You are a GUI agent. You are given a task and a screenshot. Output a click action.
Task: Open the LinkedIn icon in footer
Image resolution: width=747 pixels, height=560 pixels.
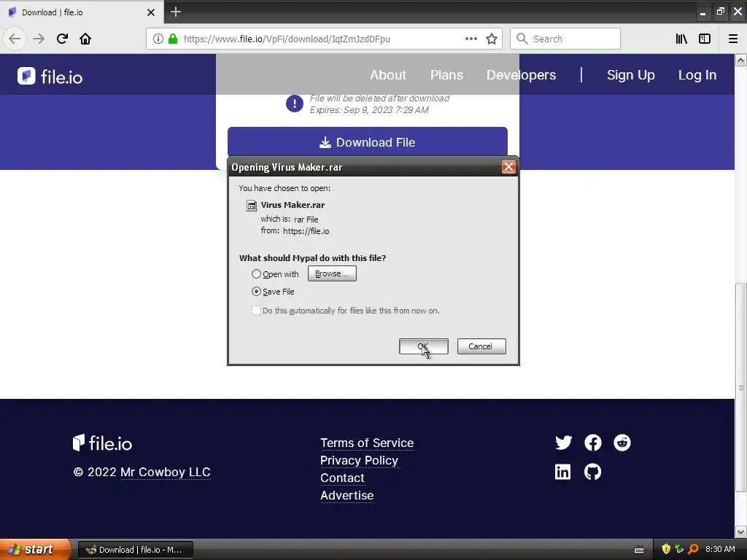click(562, 472)
